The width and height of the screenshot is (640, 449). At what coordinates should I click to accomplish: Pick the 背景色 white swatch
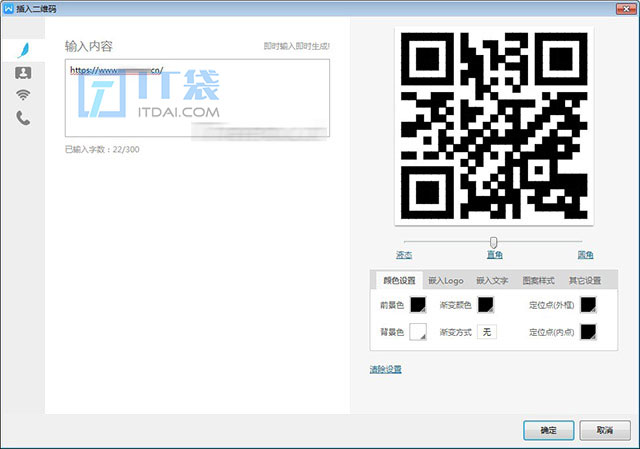tap(418, 332)
